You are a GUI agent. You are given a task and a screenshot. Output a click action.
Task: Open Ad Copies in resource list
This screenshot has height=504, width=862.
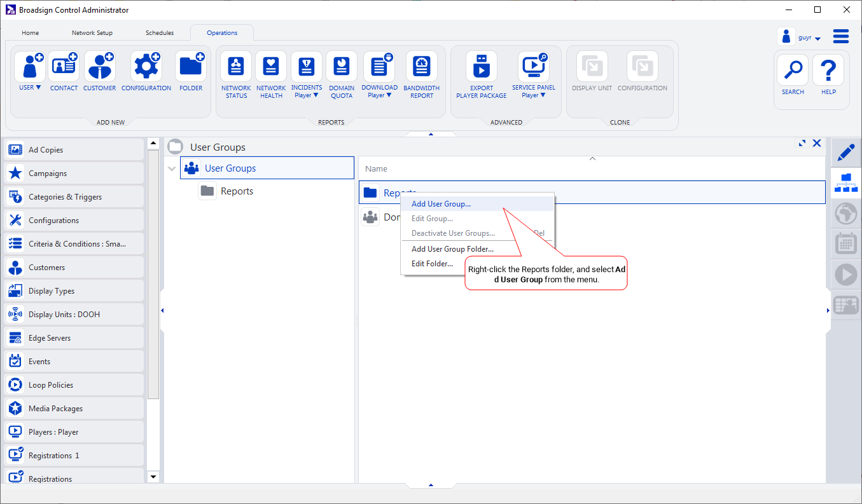(74, 150)
